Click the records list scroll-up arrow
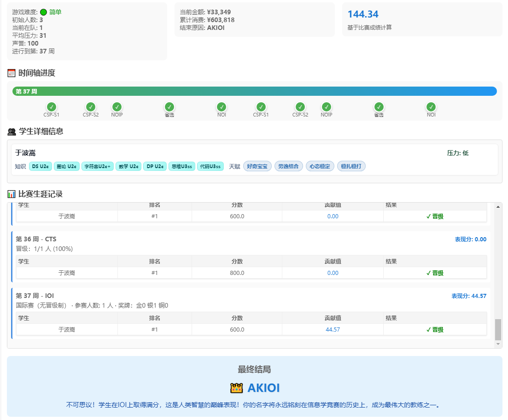The image size is (508, 420). pyautogui.click(x=498, y=206)
